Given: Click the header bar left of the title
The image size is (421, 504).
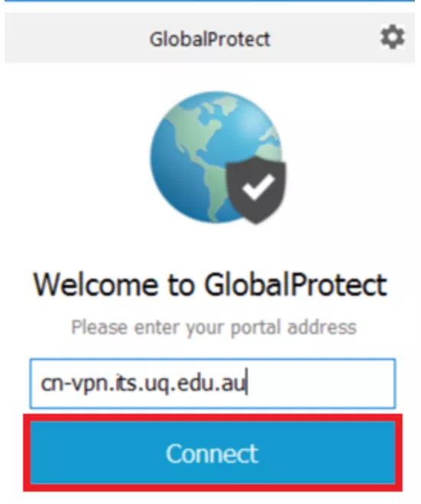Looking at the screenshot, I should [x=77, y=38].
